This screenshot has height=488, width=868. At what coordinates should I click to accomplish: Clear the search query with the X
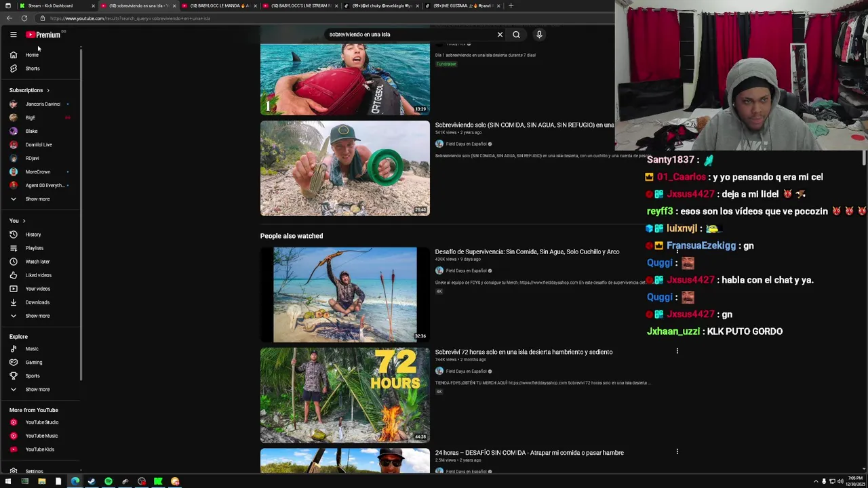tap(500, 35)
